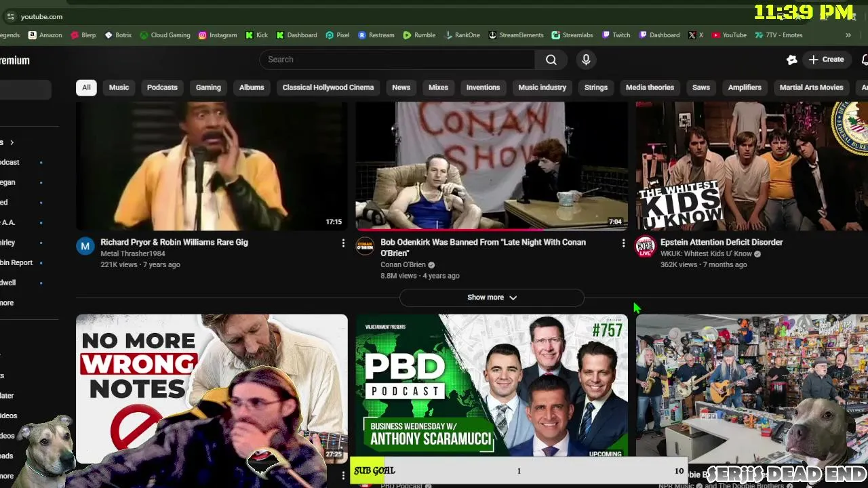Open the Pixel bookmark
The width and height of the screenshot is (868, 488).
(x=338, y=35)
